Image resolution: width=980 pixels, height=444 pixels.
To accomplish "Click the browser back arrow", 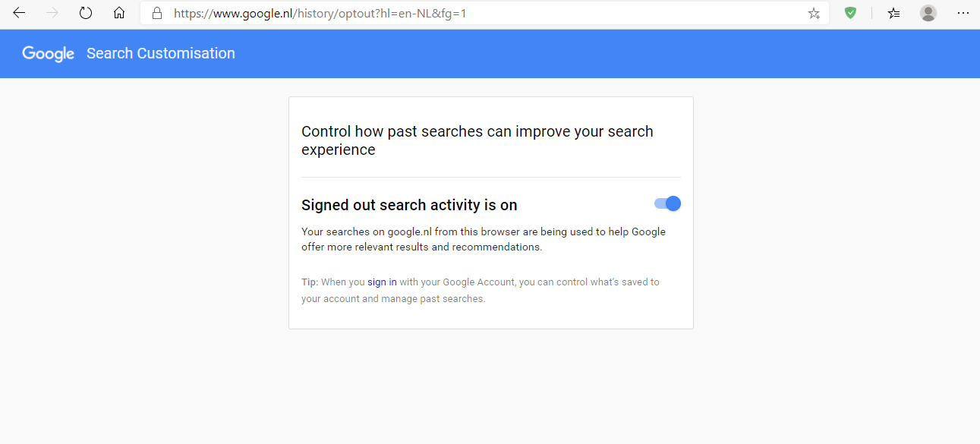I will (x=19, y=13).
